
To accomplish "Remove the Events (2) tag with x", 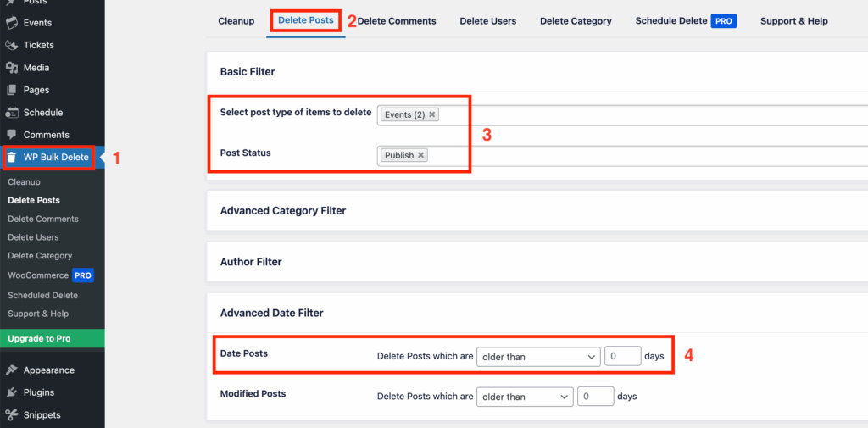I will (431, 114).
